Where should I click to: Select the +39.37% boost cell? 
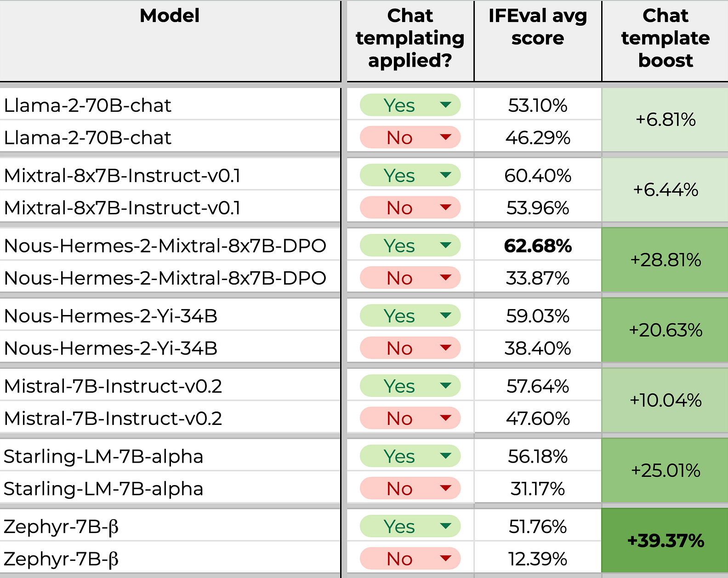pos(665,541)
